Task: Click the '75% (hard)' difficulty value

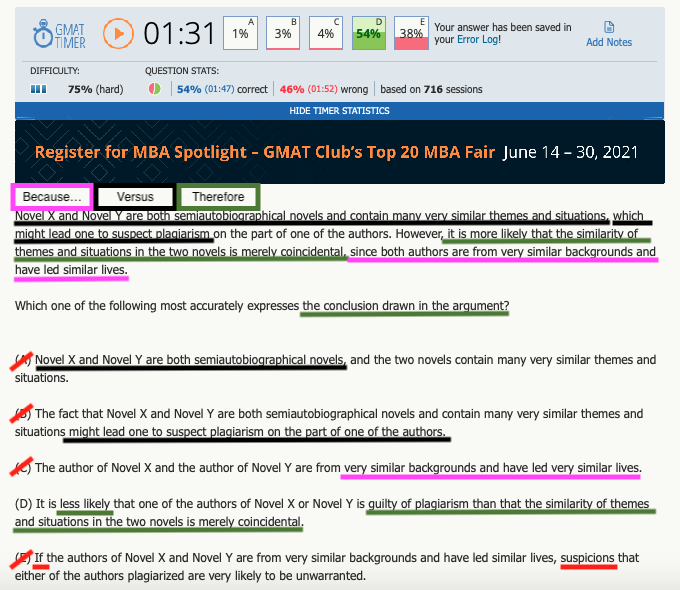Action: click(x=95, y=89)
